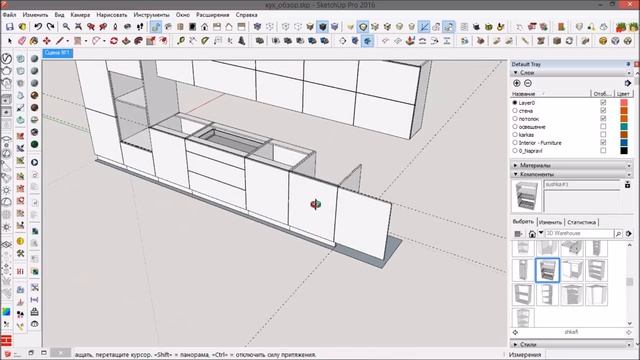Open dropdown arrow beside Rectangle tool
Viewport: 640px width, 360px height.
coord(86,41)
